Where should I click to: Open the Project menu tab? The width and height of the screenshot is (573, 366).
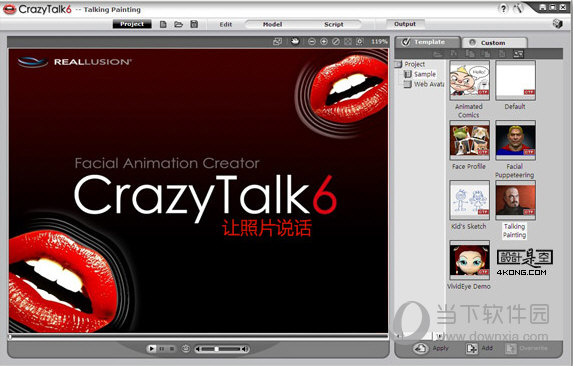[x=132, y=24]
